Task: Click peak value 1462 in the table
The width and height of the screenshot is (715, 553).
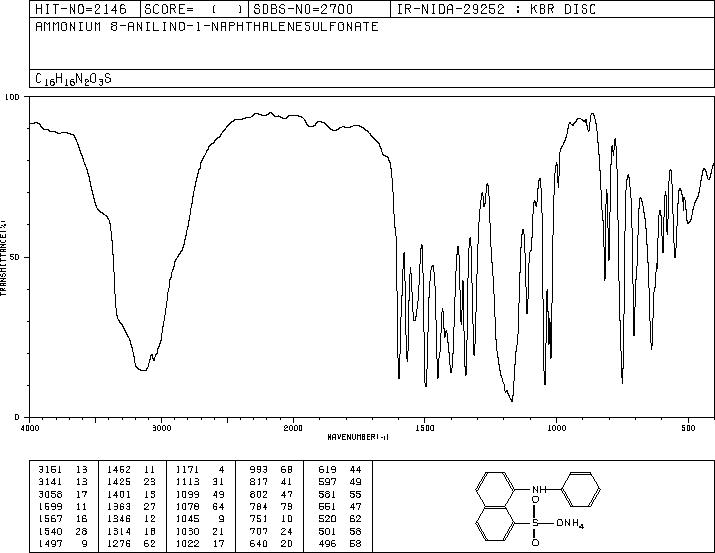Action: tap(119, 469)
